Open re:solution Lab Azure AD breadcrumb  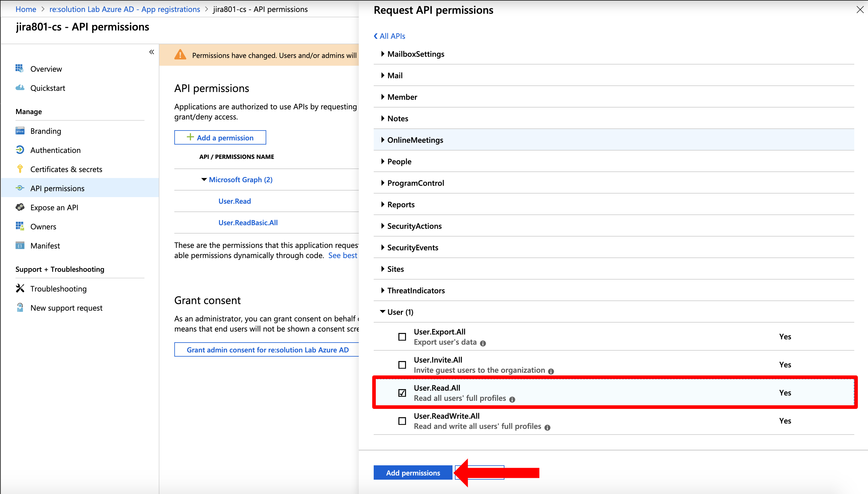tap(124, 9)
